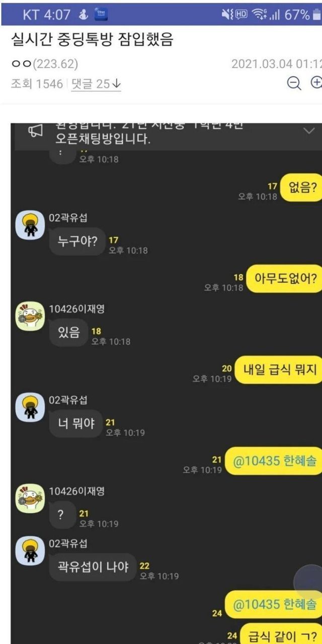Select the 아무도없어? yellow bubble

click(284, 279)
